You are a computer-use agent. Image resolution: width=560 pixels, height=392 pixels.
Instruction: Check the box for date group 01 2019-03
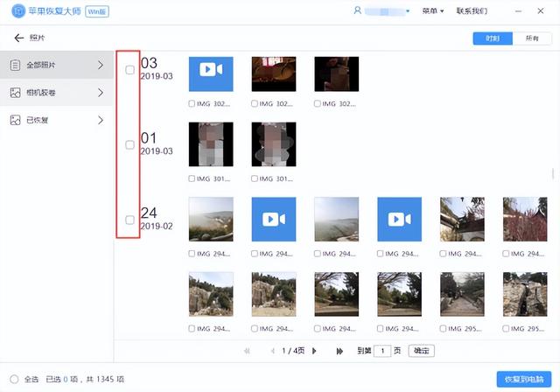[x=130, y=145]
